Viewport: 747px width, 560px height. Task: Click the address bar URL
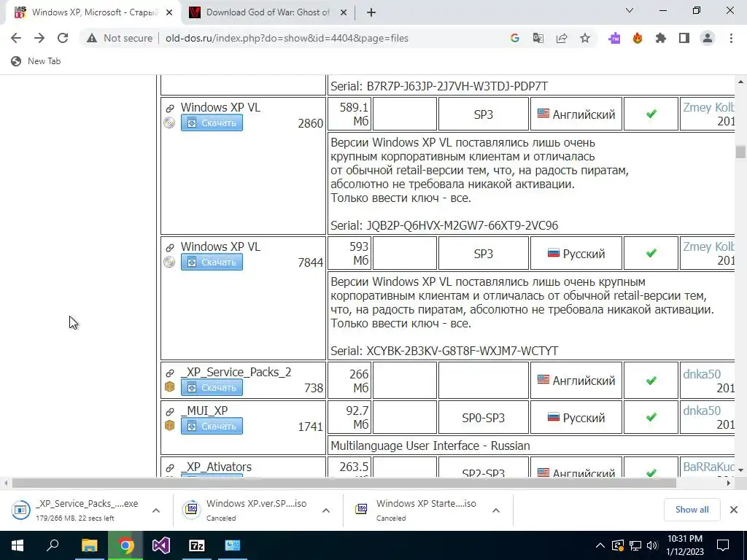[287, 38]
